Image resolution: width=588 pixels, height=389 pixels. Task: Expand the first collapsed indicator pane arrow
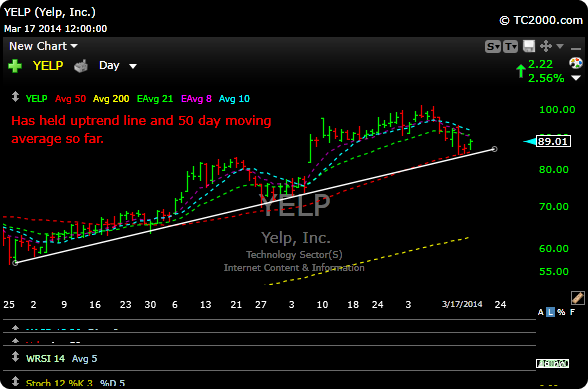tap(15, 328)
